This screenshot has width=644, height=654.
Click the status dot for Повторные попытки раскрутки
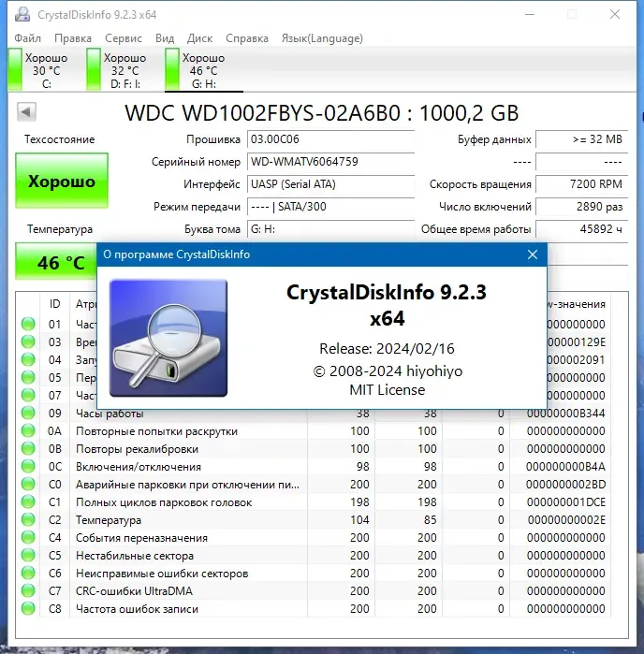coord(28,430)
